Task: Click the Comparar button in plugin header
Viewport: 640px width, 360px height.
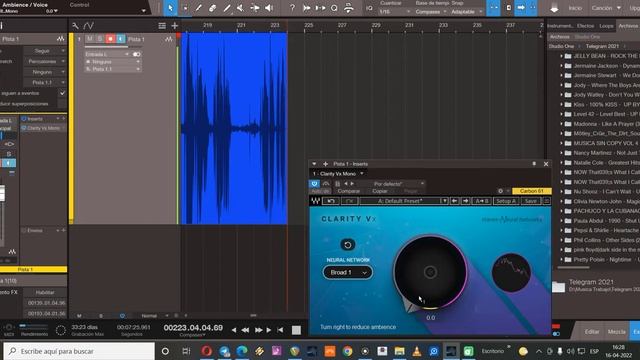Action: 349,191
